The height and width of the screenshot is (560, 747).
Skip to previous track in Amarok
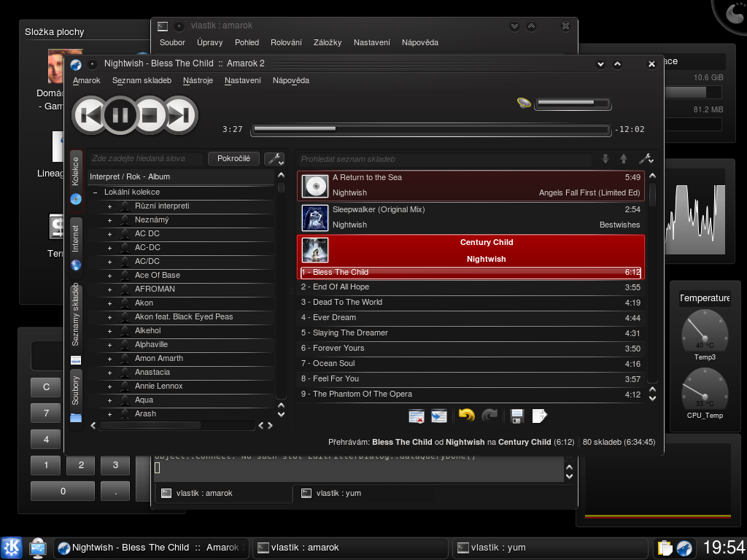(88, 115)
